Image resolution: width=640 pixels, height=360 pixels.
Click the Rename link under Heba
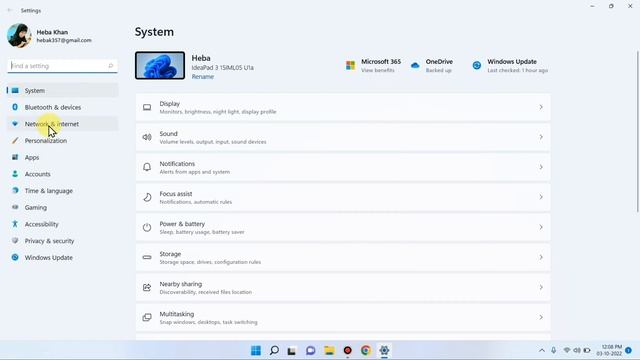pos(203,77)
